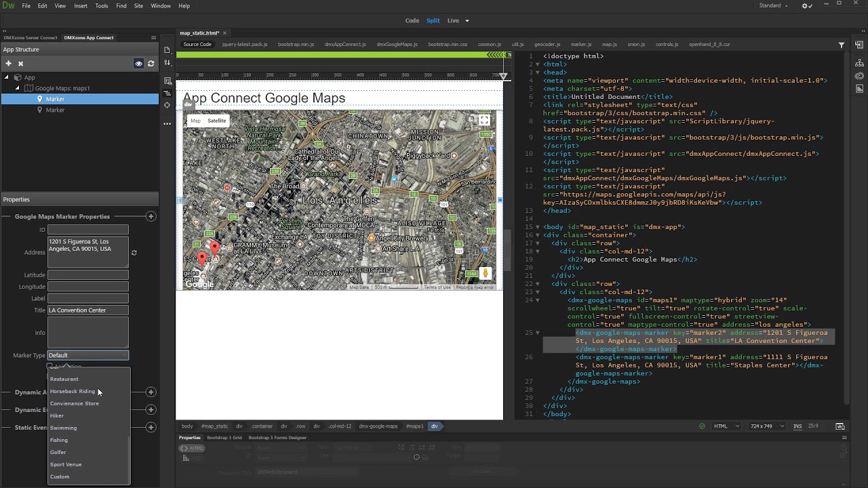Expand the Static Events plus button
The width and height of the screenshot is (868, 488).
pos(151,427)
